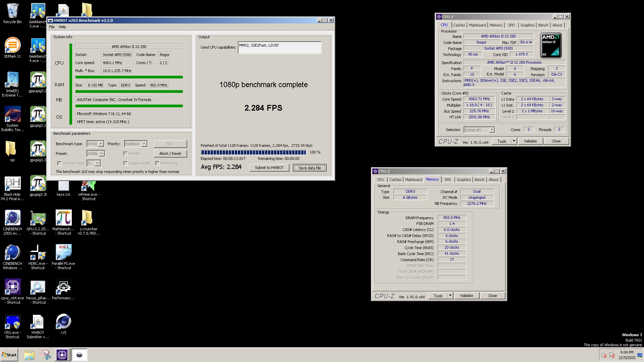Enable the Monitoring checkbox

pyautogui.click(x=157, y=163)
